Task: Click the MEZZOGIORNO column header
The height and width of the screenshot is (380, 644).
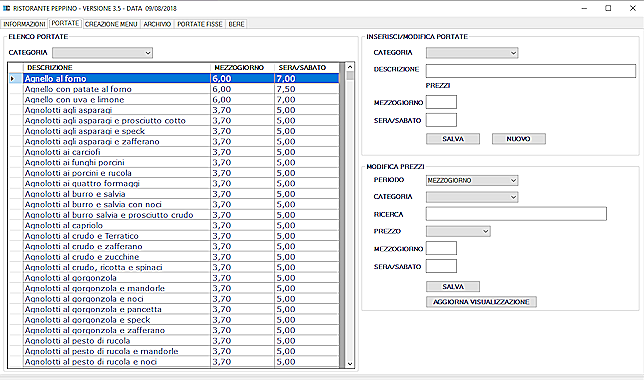Action: coord(243,68)
